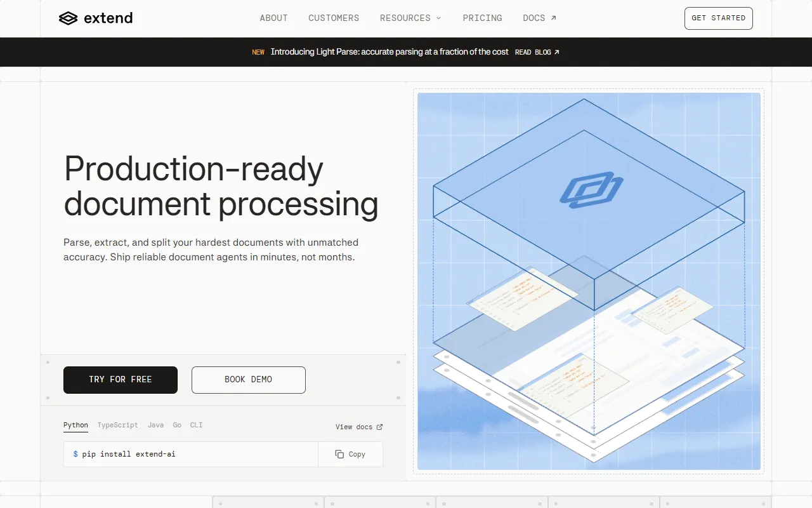Click the copy clipboard icon
Image resolution: width=812 pixels, height=508 pixels.
339,455
